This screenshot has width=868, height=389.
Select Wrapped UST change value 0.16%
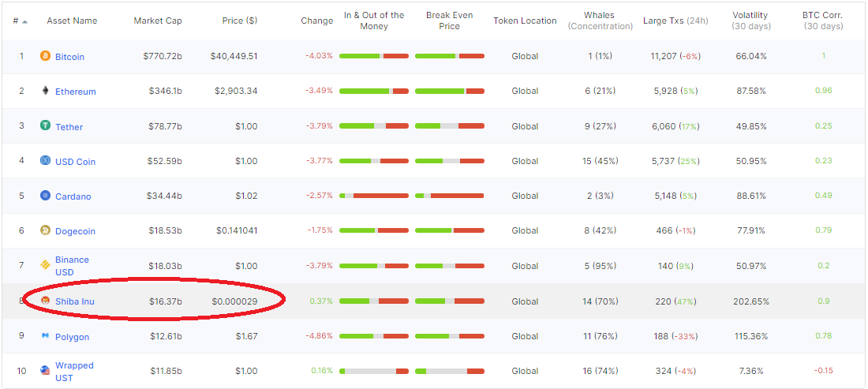click(321, 371)
